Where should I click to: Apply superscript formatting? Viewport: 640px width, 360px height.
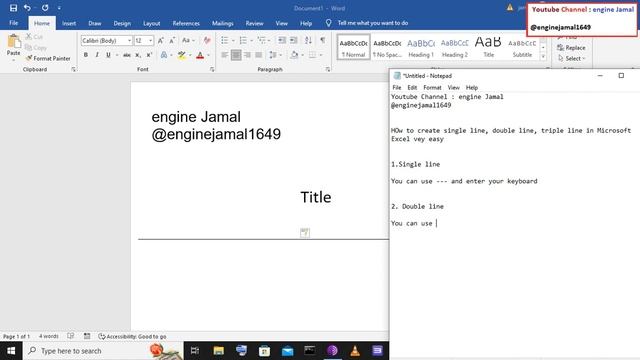149,55
